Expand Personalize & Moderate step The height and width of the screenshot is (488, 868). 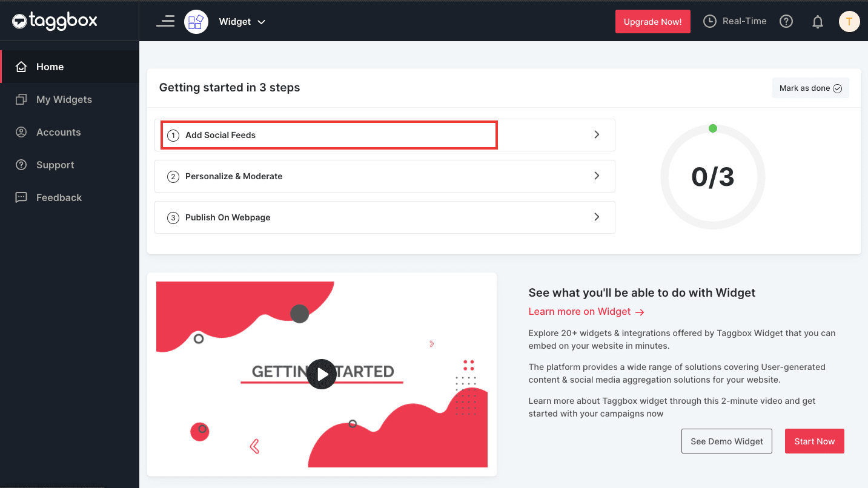coord(385,176)
